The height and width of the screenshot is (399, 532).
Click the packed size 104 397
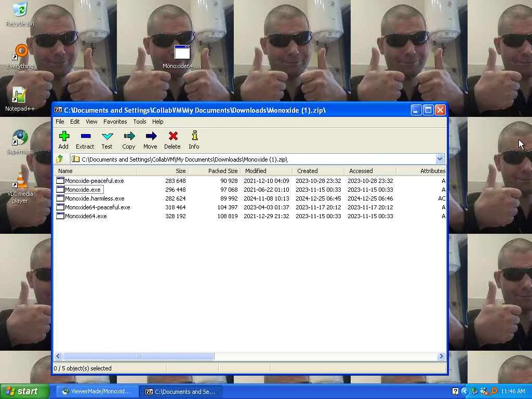228,207
